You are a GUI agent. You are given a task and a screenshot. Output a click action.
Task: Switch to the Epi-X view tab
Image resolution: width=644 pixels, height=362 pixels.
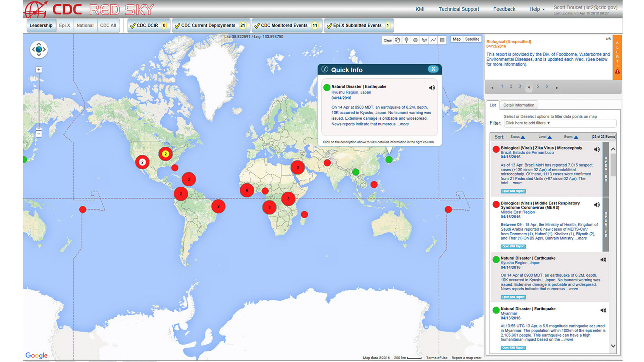(x=64, y=25)
